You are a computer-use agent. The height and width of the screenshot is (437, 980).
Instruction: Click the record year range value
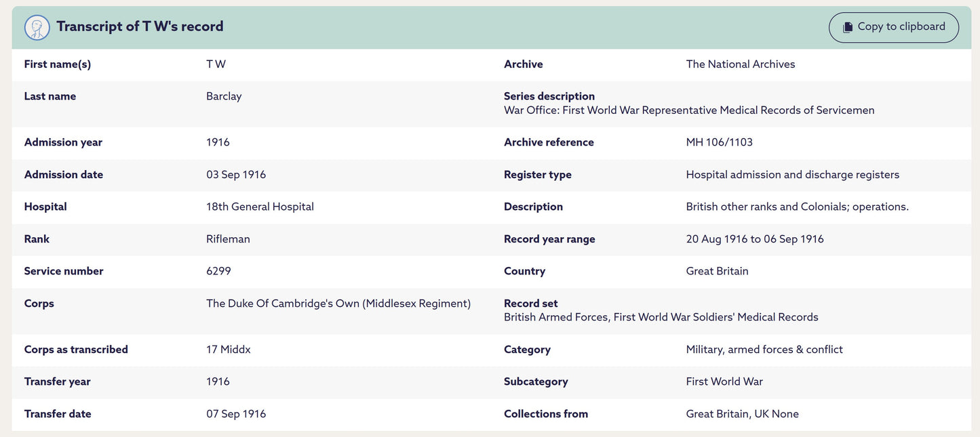754,239
